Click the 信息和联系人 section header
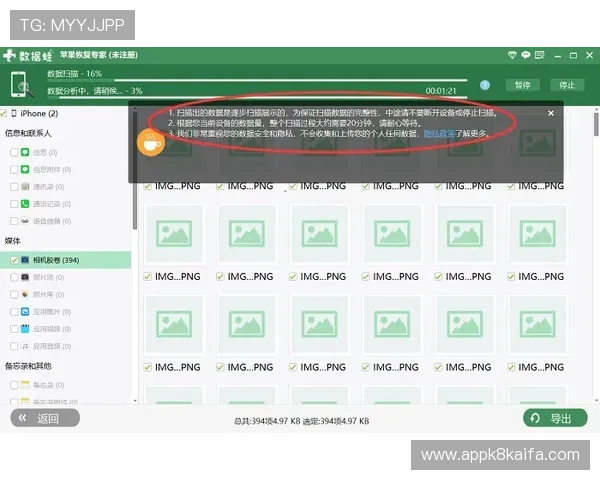Image resolution: width=600 pixels, height=480 pixels. [28, 133]
